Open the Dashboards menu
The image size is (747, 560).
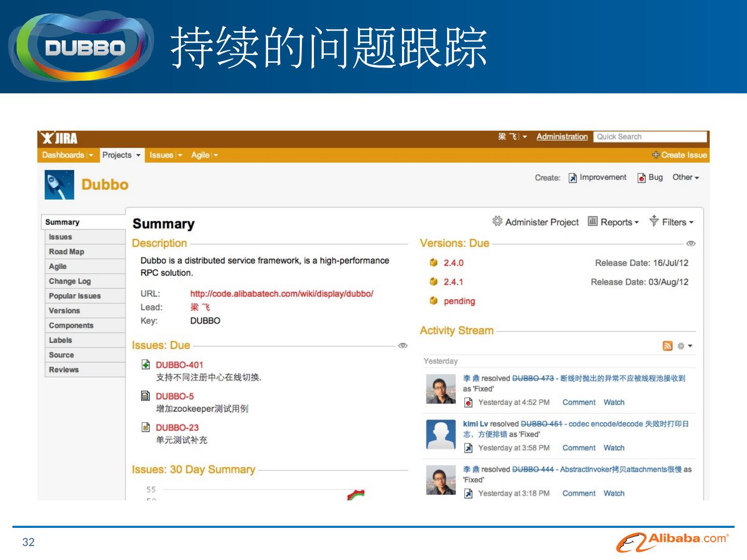point(67,155)
